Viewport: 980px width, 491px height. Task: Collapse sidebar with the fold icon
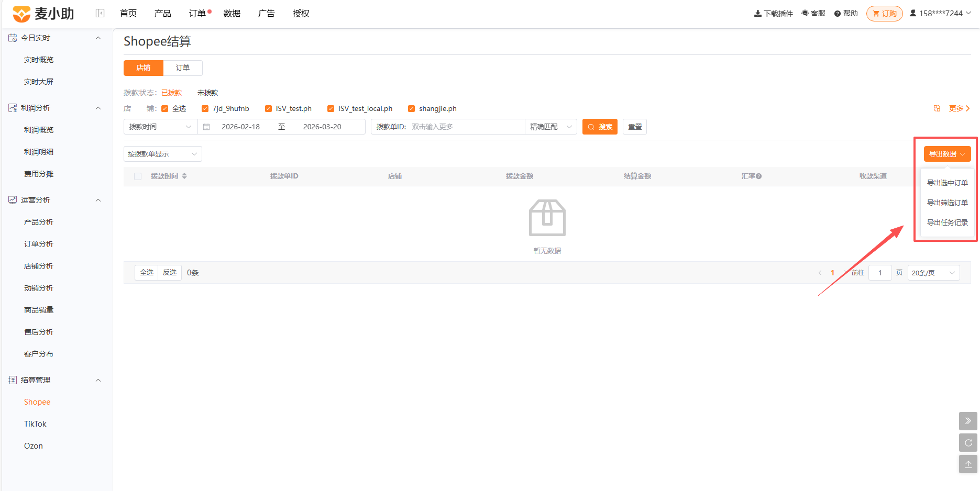(x=100, y=13)
